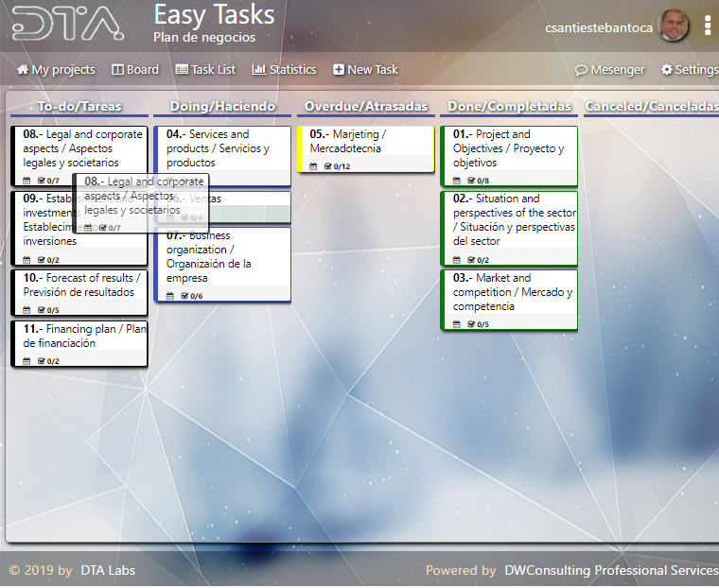Click the Board columns icon

coord(118,70)
